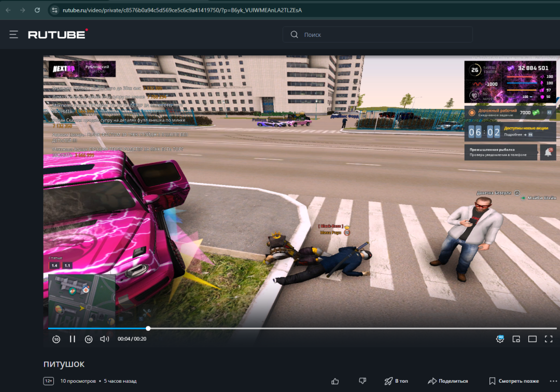Click the 10 просмотров view count
560x392 pixels.
[x=78, y=381]
